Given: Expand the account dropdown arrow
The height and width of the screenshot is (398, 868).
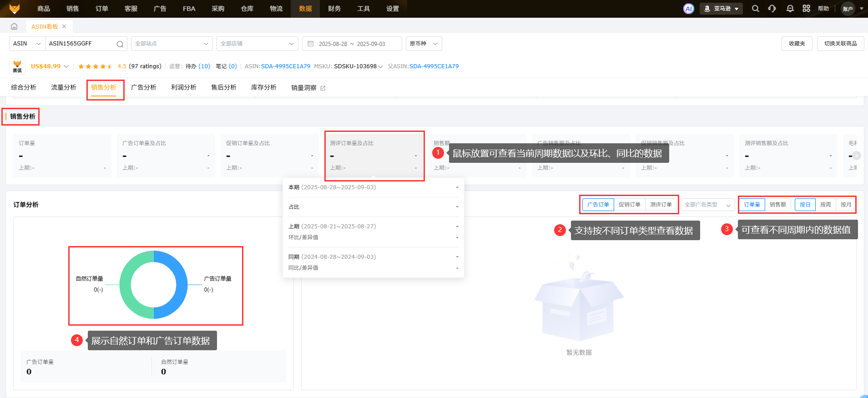Looking at the screenshot, I should [862, 9].
